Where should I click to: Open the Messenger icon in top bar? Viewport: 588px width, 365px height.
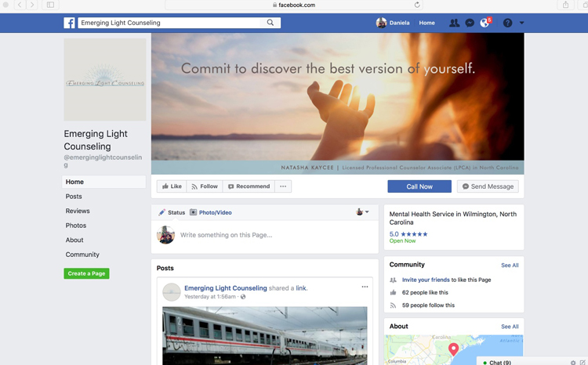[470, 23]
